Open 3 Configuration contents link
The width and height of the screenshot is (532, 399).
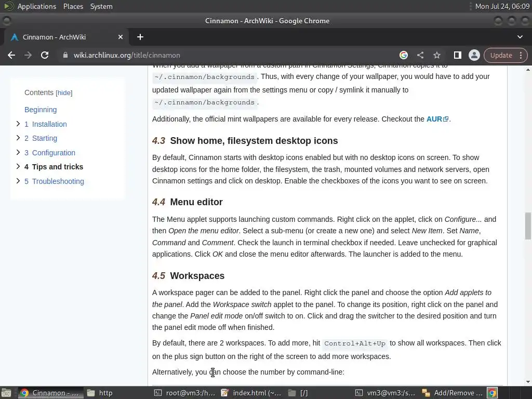coord(50,153)
